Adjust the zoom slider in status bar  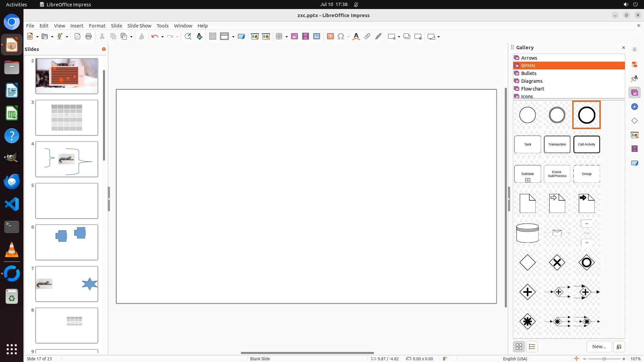(604, 359)
